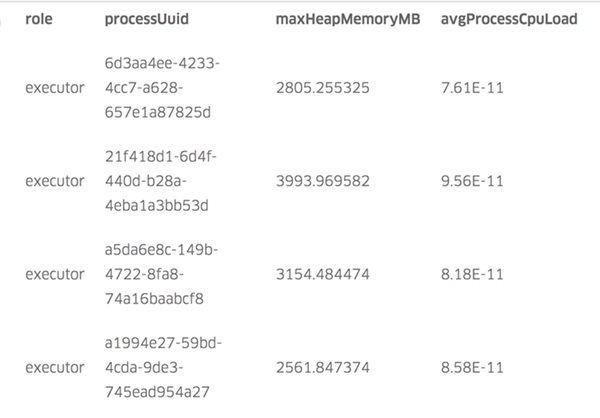The width and height of the screenshot is (600, 418).
Task: Click the role column header
Action: [38, 19]
